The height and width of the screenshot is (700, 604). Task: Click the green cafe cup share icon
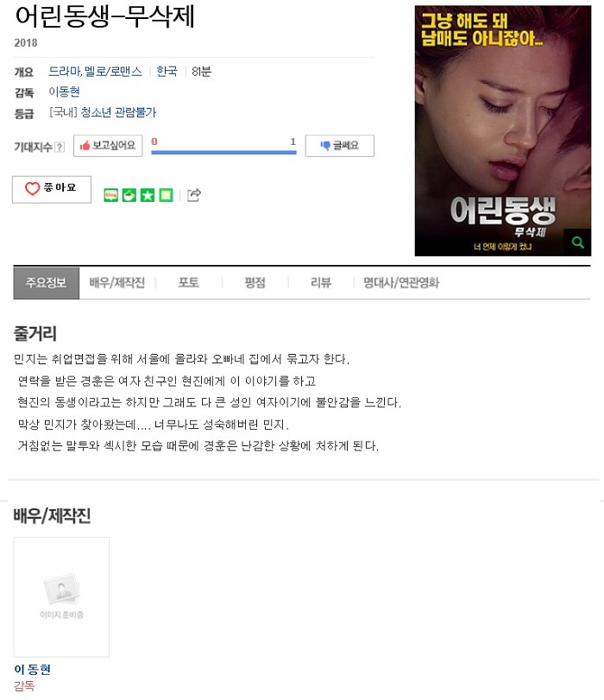129,195
